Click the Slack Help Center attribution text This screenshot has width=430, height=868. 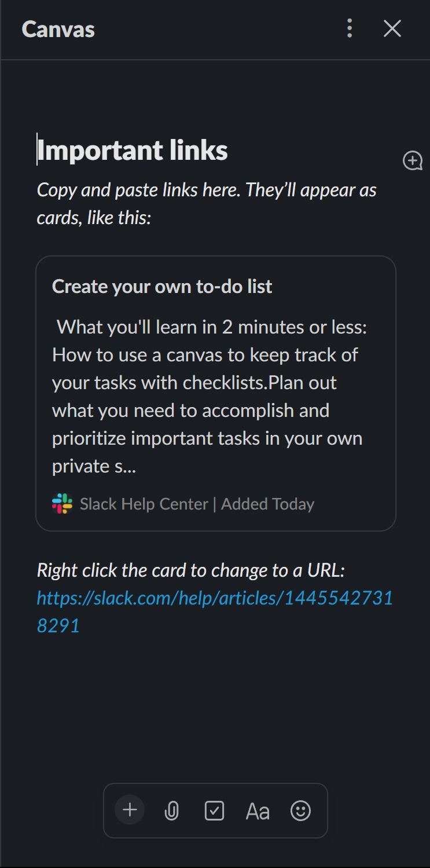tap(142, 504)
